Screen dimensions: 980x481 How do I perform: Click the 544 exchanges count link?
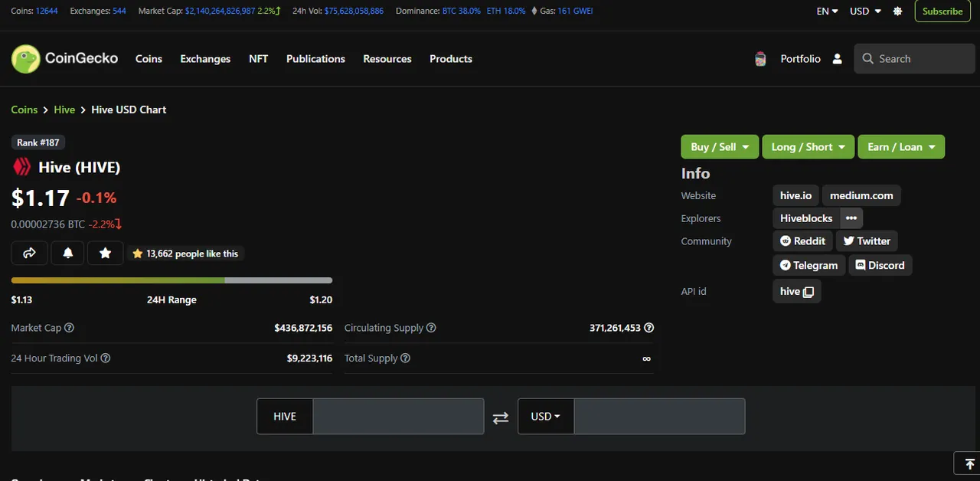click(x=119, y=11)
